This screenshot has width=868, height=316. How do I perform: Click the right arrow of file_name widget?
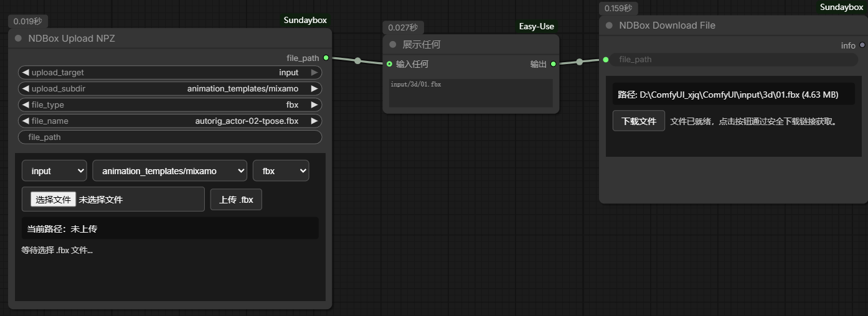(x=314, y=121)
